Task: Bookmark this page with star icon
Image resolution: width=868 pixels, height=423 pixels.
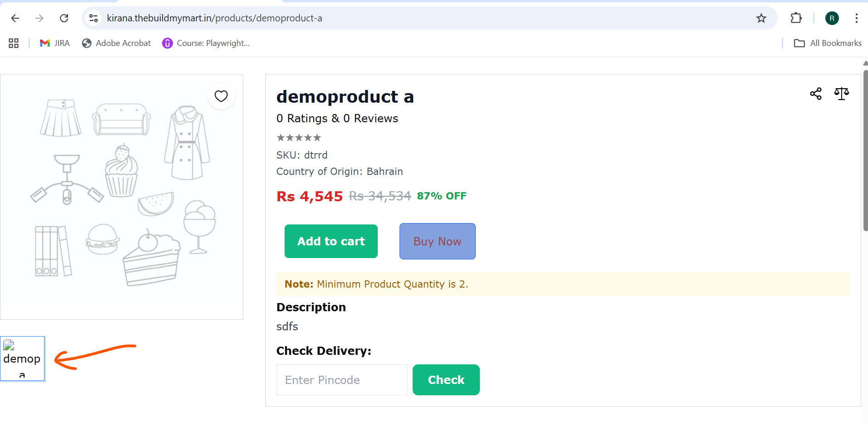Action: (761, 18)
